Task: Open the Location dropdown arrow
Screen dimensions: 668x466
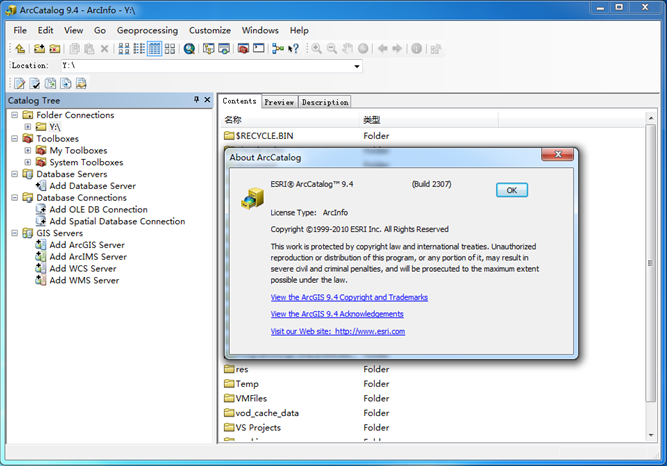Action: [x=357, y=66]
